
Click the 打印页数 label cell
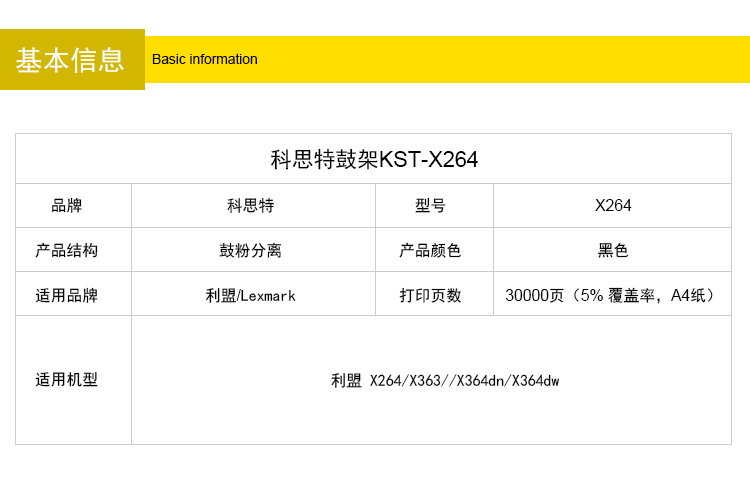tap(430, 295)
